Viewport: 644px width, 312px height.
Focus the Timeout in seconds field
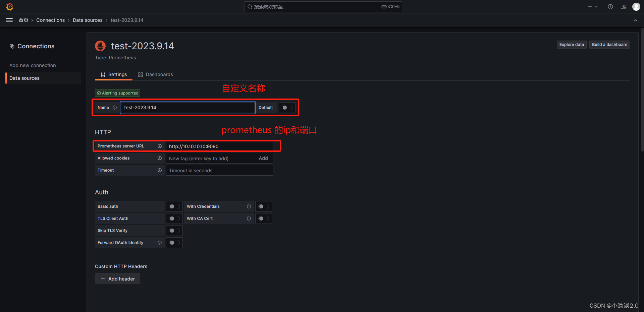(x=220, y=170)
